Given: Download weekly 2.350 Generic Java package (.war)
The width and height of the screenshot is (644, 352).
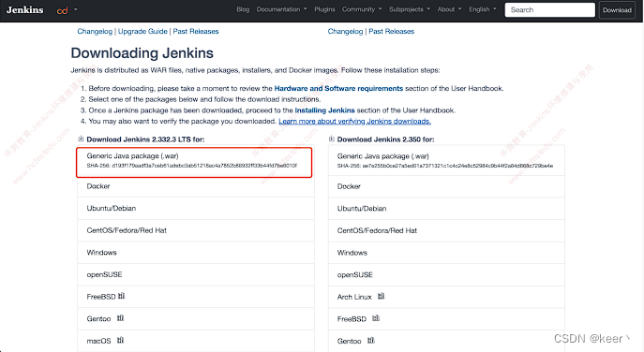Looking at the screenshot, I should 446,160.
